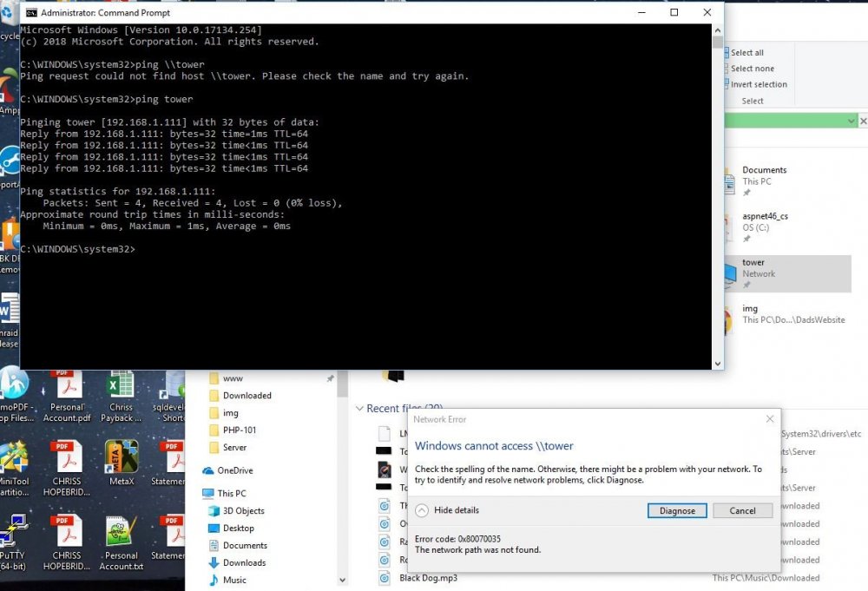
Task: Click X button beside green address bar
Action: point(863,121)
